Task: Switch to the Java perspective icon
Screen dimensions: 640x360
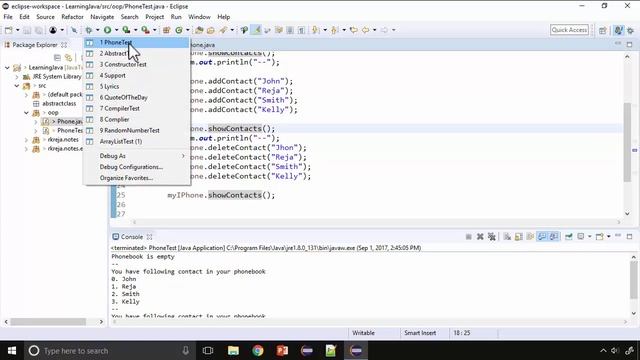Action: point(618,30)
